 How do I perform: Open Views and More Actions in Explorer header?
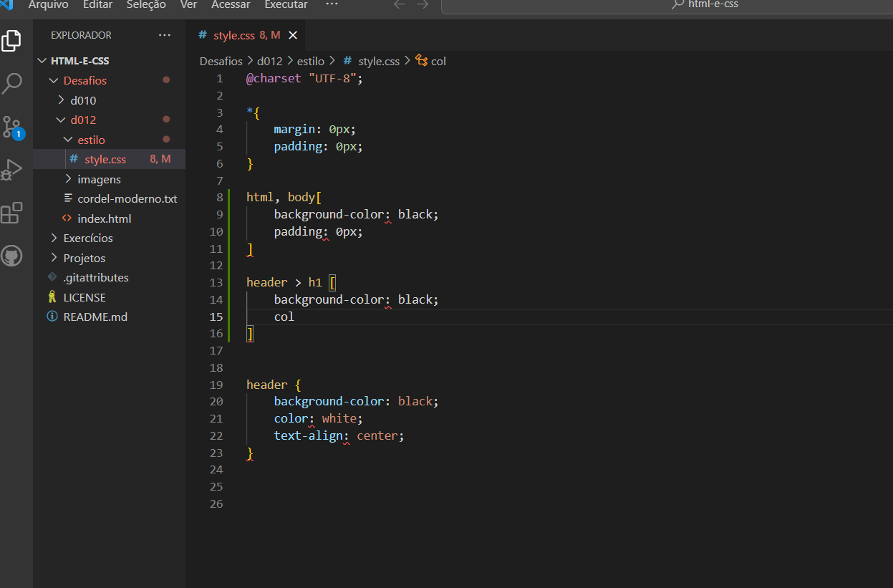(x=164, y=34)
